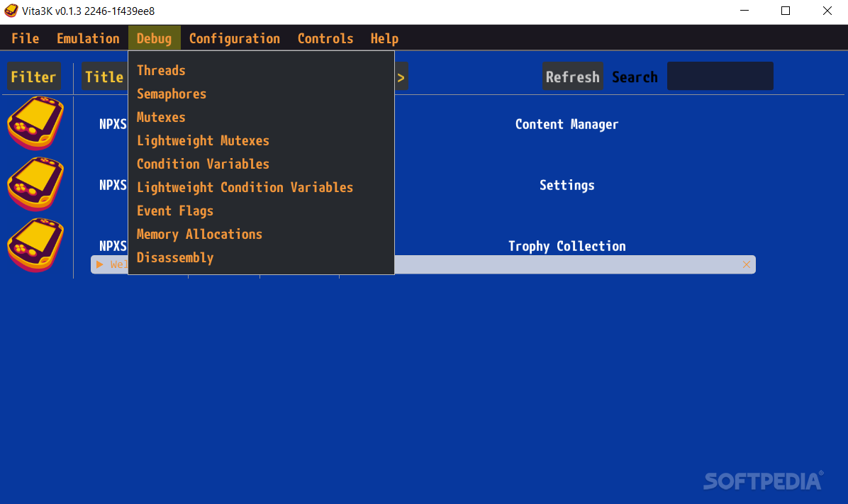
Task: Click the Content Manager app icon
Action: pos(35,123)
